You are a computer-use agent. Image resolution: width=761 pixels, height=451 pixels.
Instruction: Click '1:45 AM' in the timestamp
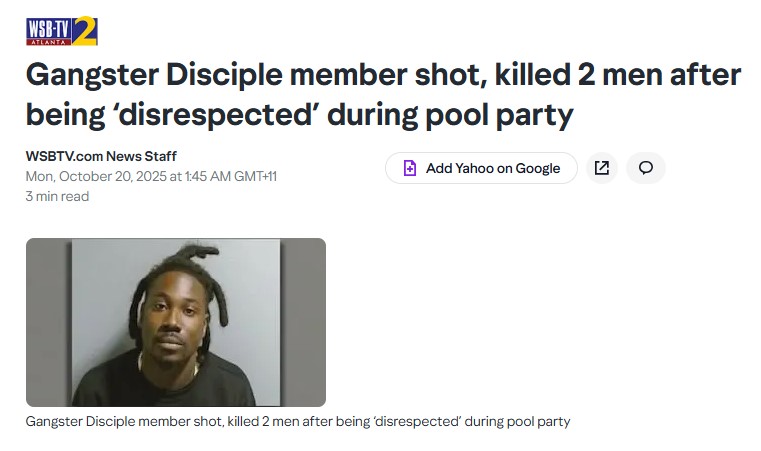click(208, 176)
